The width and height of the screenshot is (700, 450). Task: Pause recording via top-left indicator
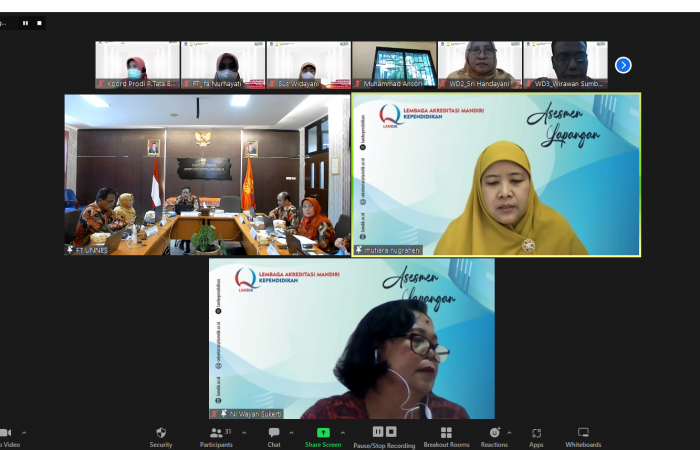coord(25,23)
